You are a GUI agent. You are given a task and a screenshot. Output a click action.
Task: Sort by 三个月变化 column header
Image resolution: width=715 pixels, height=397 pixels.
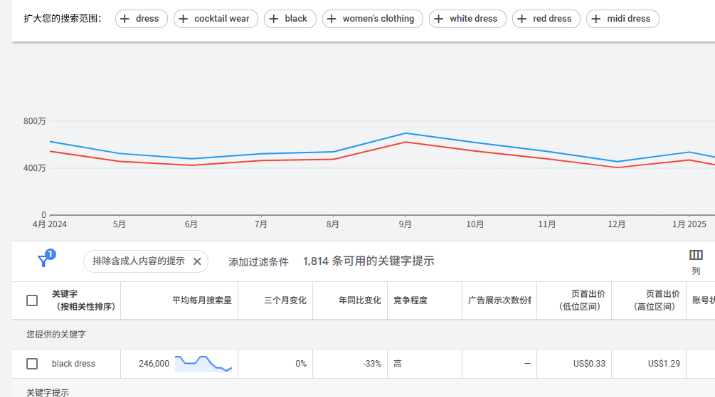pyautogui.click(x=285, y=300)
